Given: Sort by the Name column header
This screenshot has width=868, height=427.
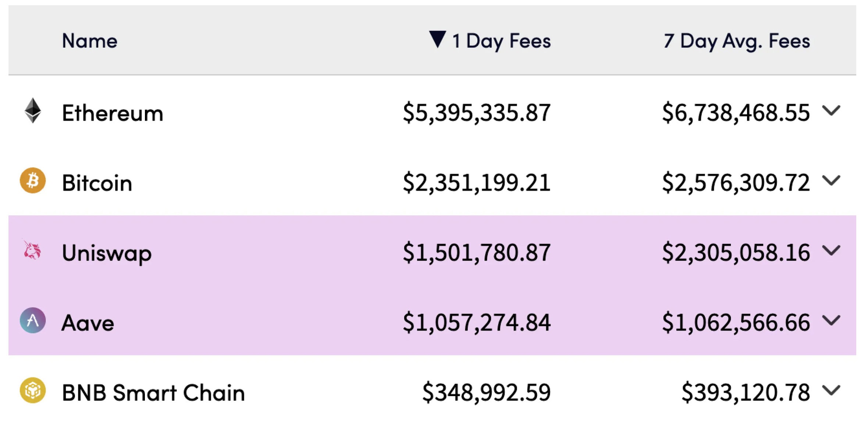Looking at the screenshot, I should pos(90,40).
